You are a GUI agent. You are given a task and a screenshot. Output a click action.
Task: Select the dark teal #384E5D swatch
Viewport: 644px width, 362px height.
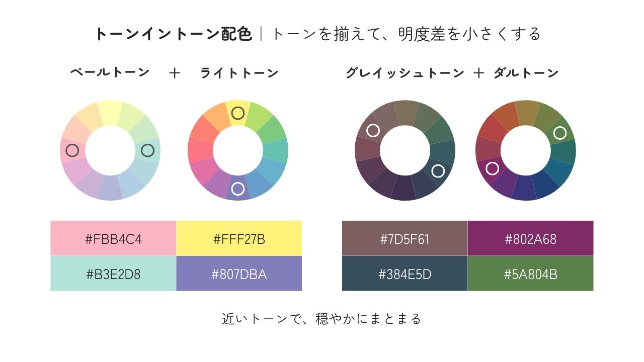point(405,274)
